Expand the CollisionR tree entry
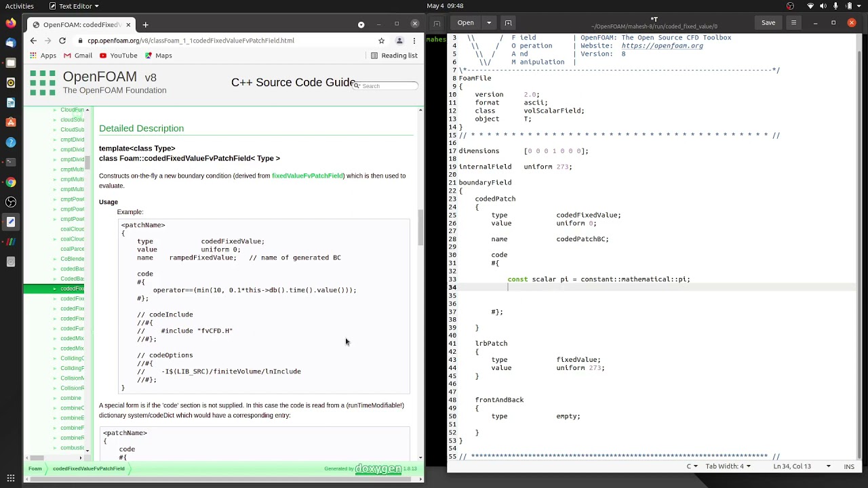 [55, 388]
